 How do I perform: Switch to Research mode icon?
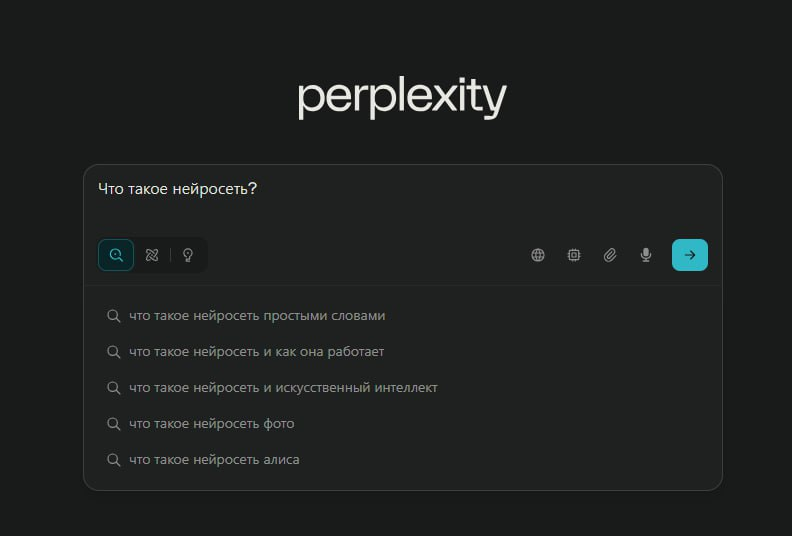[152, 255]
